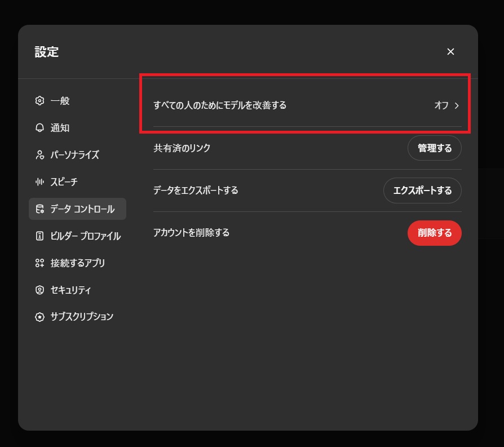Click the bell icon beside 通知
This screenshot has height=447, width=504.
(x=39, y=127)
